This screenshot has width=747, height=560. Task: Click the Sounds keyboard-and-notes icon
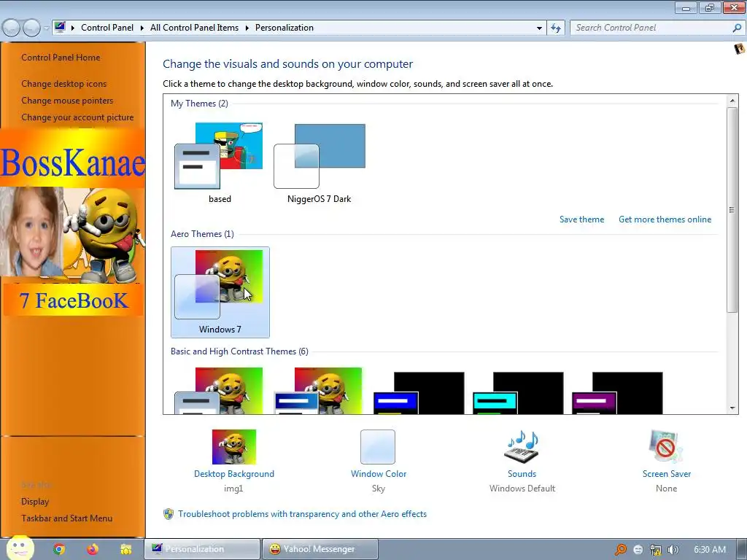pyautogui.click(x=522, y=447)
